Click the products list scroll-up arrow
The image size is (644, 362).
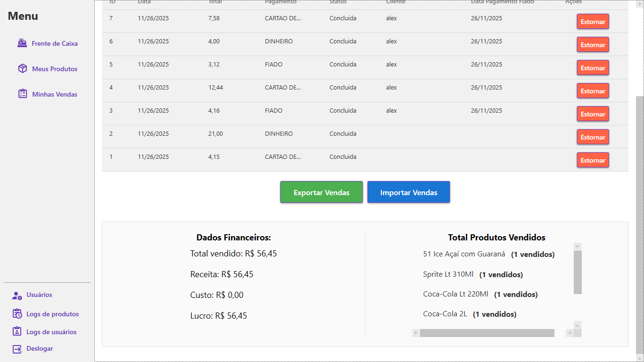click(578, 247)
